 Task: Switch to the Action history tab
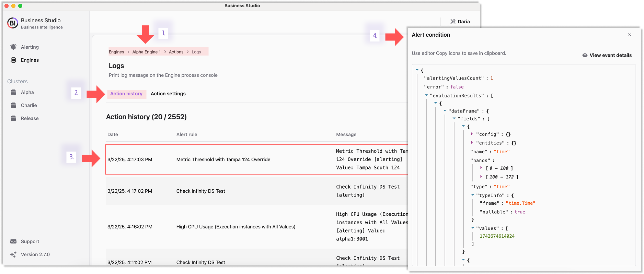coord(126,94)
